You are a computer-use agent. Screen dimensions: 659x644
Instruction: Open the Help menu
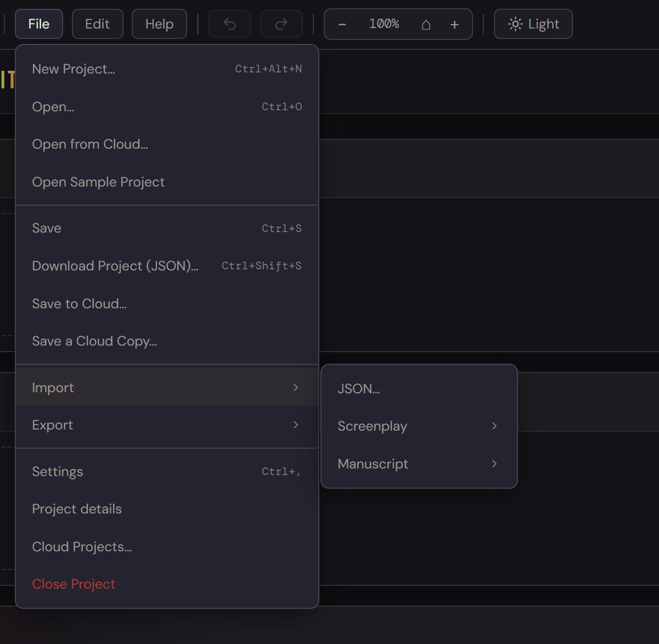(x=159, y=24)
